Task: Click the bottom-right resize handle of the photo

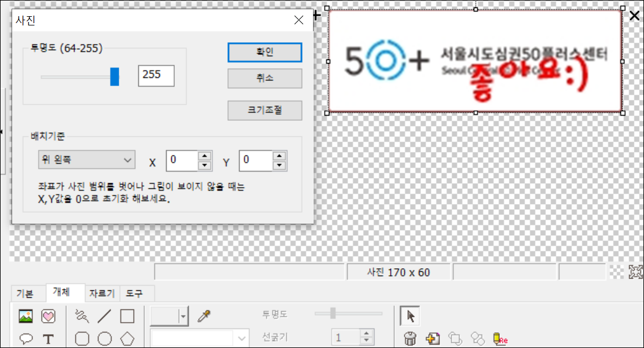Action: coord(623,113)
